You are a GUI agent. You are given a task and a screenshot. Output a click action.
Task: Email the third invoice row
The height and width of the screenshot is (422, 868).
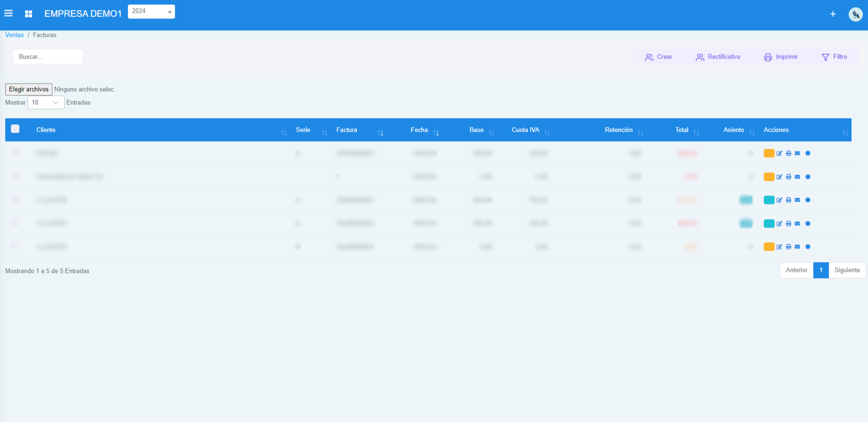point(797,200)
